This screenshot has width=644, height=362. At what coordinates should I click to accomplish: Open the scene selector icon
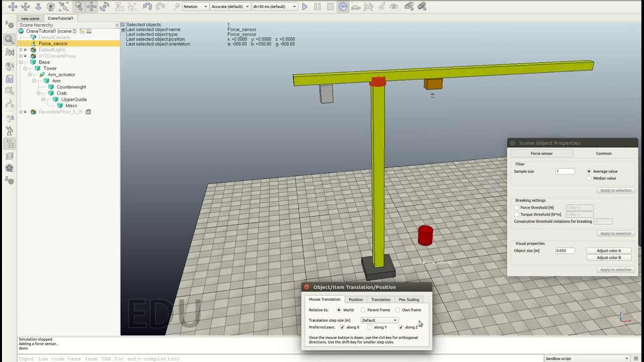pyautogui.click(x=422, y=7)
